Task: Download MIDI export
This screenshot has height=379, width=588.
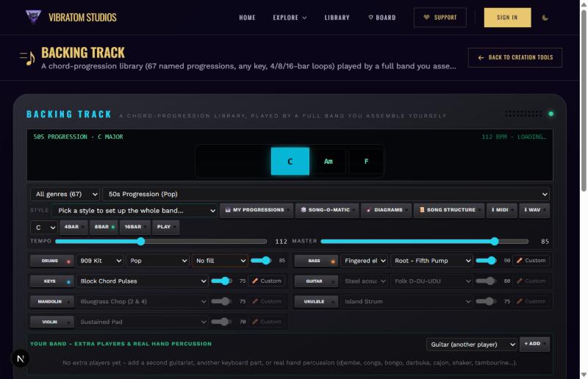Action: [x=501, y=210]
